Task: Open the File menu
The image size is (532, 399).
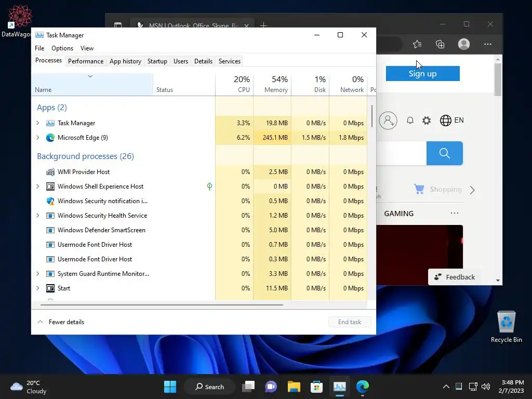Action: [39, 48]
